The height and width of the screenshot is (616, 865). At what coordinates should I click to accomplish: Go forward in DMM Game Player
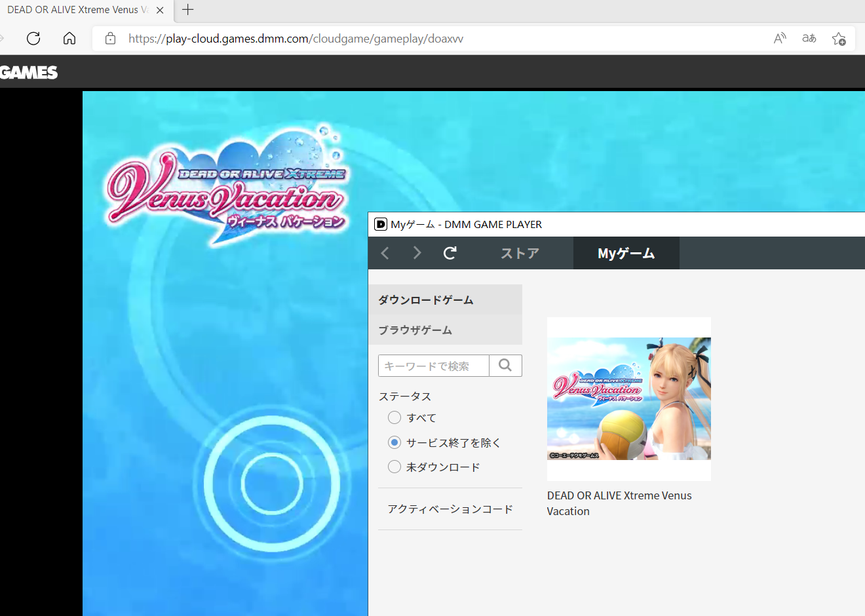point(417,253)
